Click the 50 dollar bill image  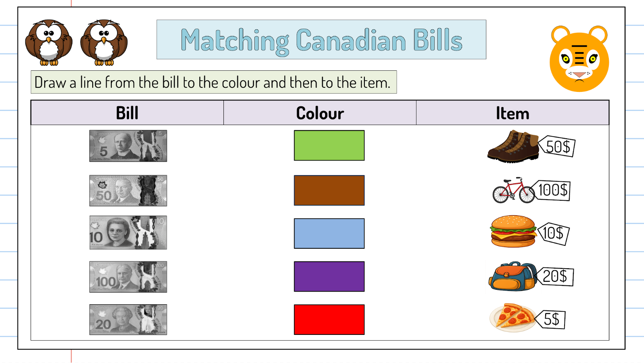pos(128,190)
